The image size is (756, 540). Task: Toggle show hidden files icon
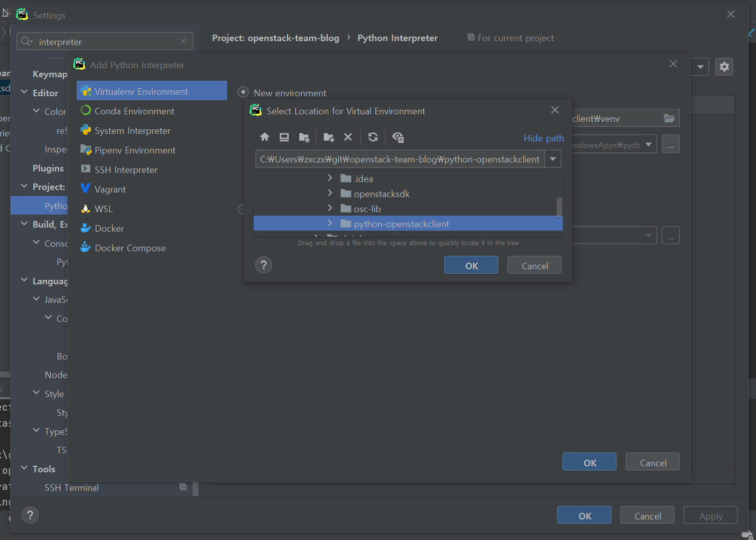[x=398, y=137]
